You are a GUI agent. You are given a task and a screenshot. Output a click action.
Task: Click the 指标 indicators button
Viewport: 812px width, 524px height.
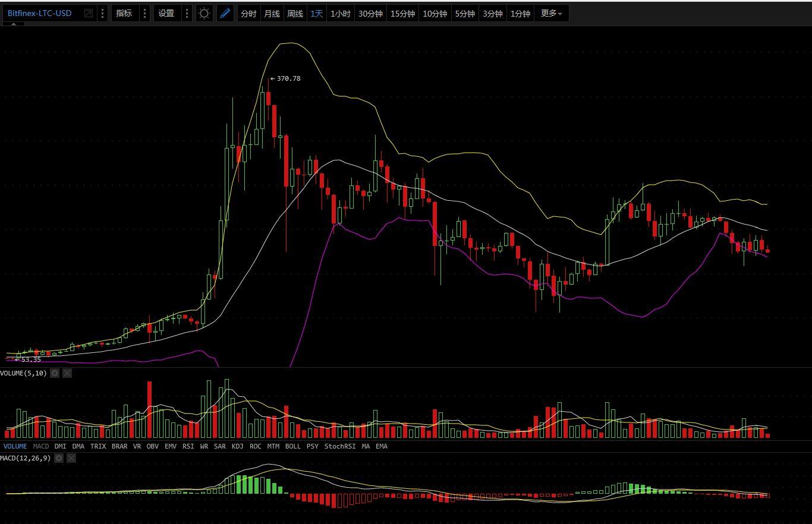pos(124,13)
